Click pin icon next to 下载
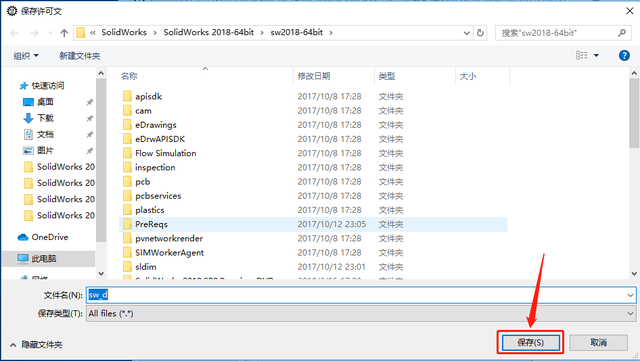The height and width of the screenshot is (361, 640). pos(89,118)
